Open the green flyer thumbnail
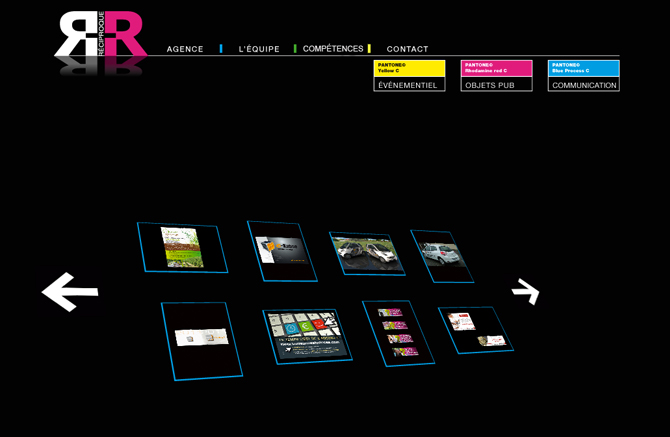This screenshot has width=670, height=437. (182, 247)
